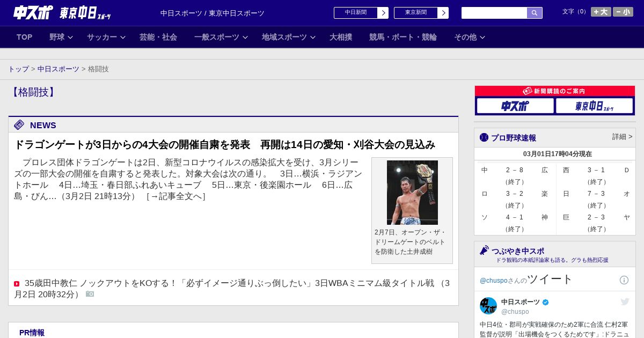Expand the 野球 dropdown chevron
This screenshot has height=338, width=644.
[70, 38]
